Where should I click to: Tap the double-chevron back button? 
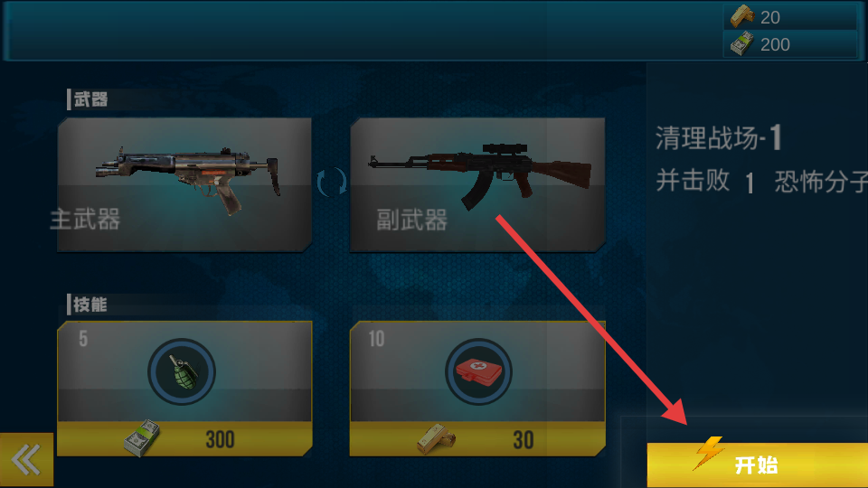click(x=26, y=460)
